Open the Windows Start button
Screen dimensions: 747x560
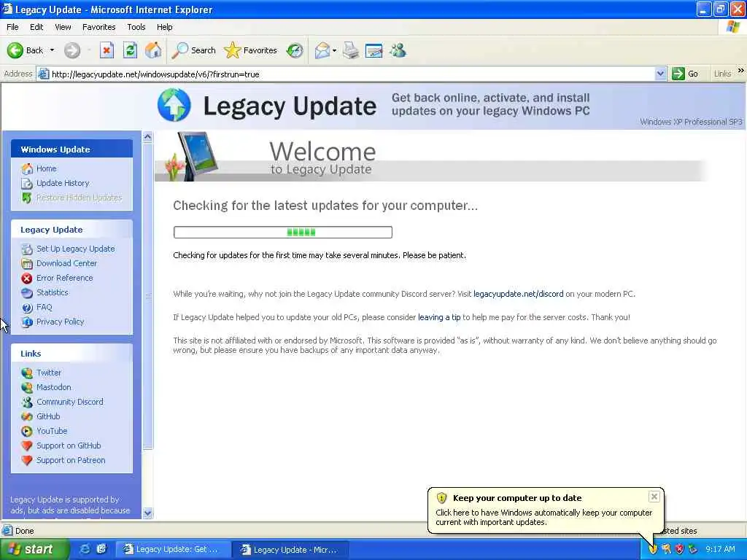pos(34,550)
